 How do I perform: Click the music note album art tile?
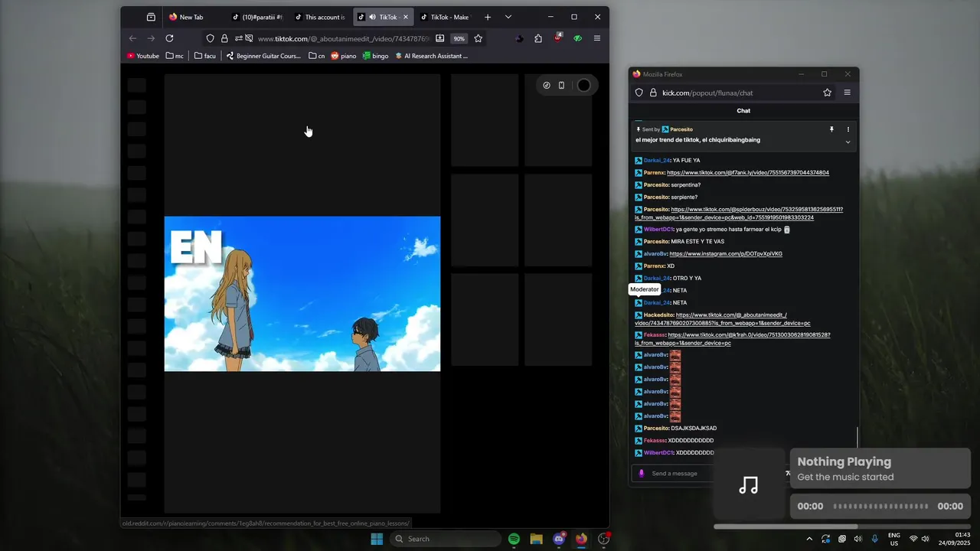click(749, 485)
